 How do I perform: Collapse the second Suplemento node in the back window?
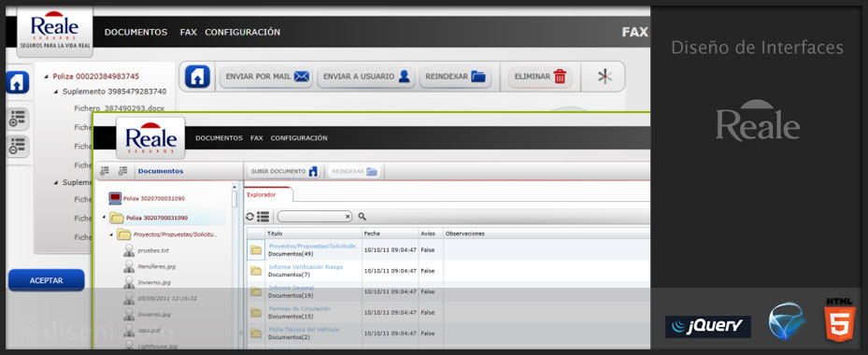point(56,183)
